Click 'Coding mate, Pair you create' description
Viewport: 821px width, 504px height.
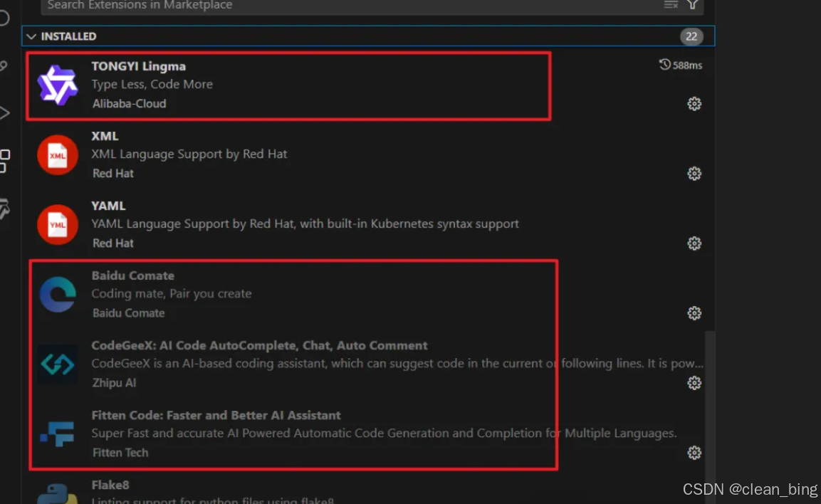[x=171, y=293]
